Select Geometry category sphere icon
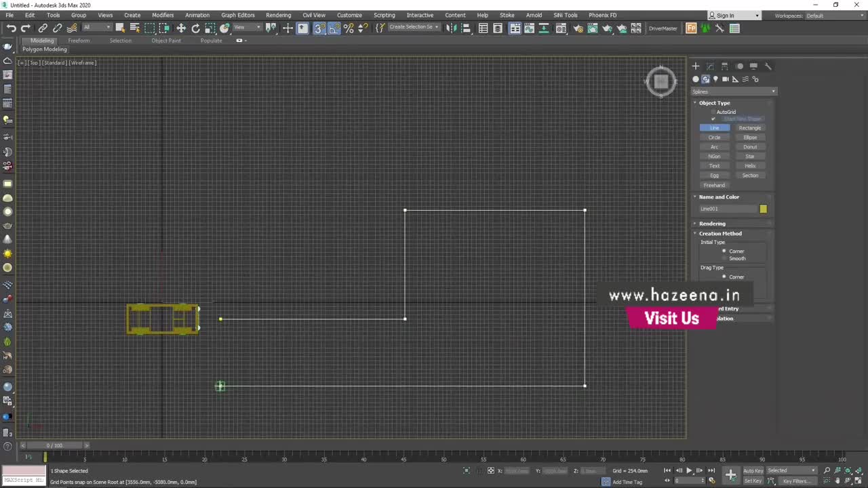 pos(695,79)
